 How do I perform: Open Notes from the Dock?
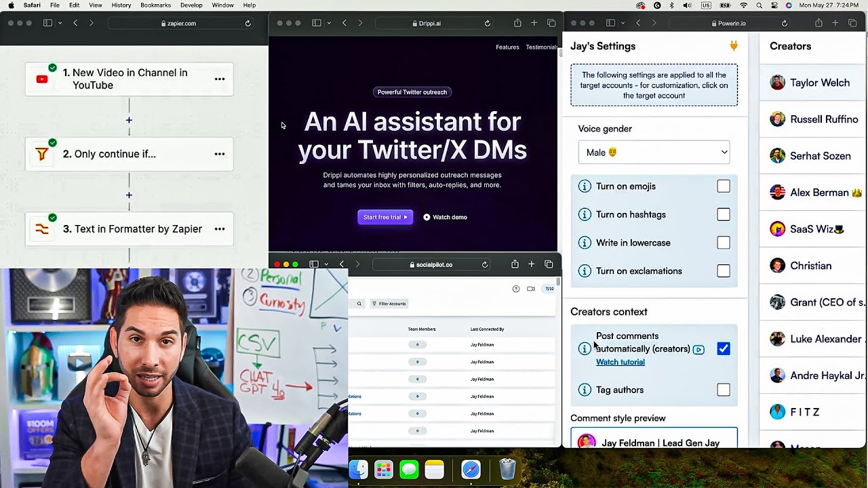click(435, 469)
